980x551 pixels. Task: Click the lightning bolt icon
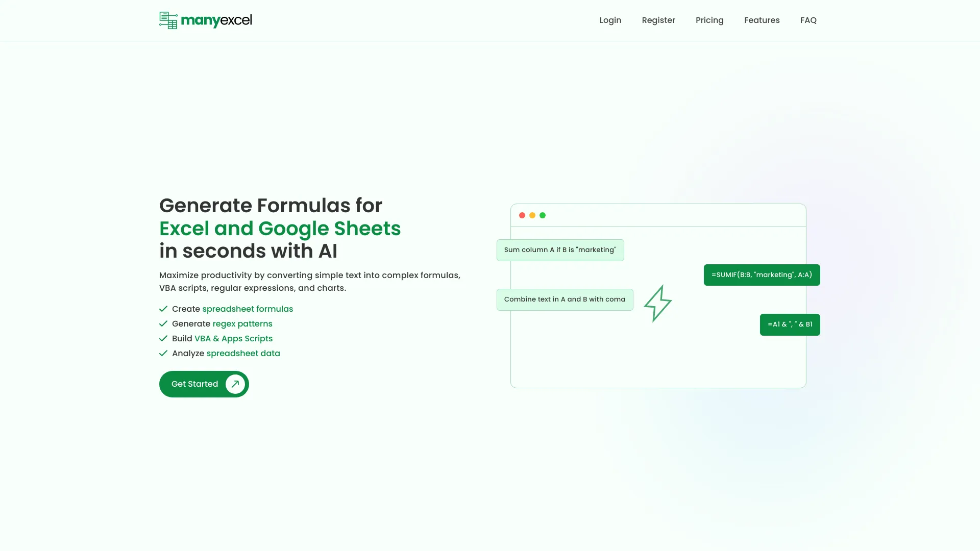pyautogui.click(x=657, y=304)
